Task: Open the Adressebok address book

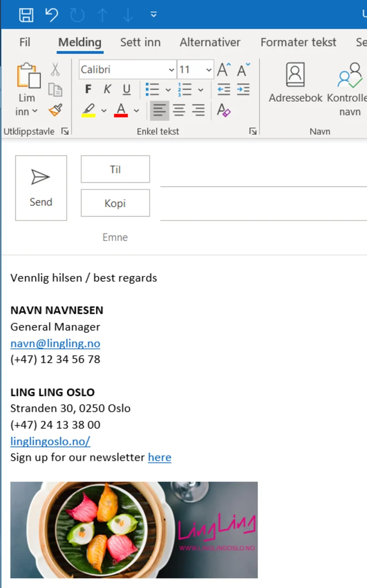Action: (x=295, y=84)
